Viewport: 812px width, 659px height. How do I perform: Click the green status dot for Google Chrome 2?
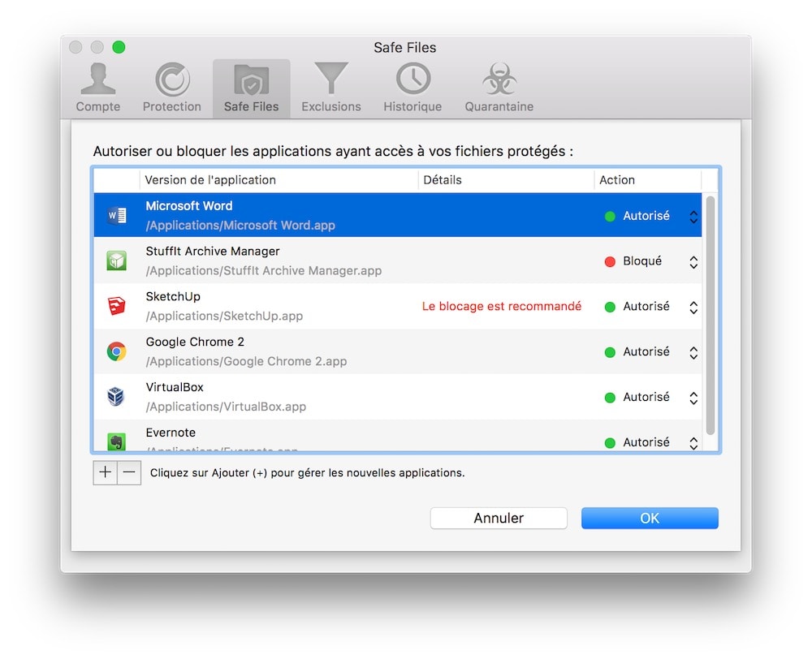tap(610, 352)
